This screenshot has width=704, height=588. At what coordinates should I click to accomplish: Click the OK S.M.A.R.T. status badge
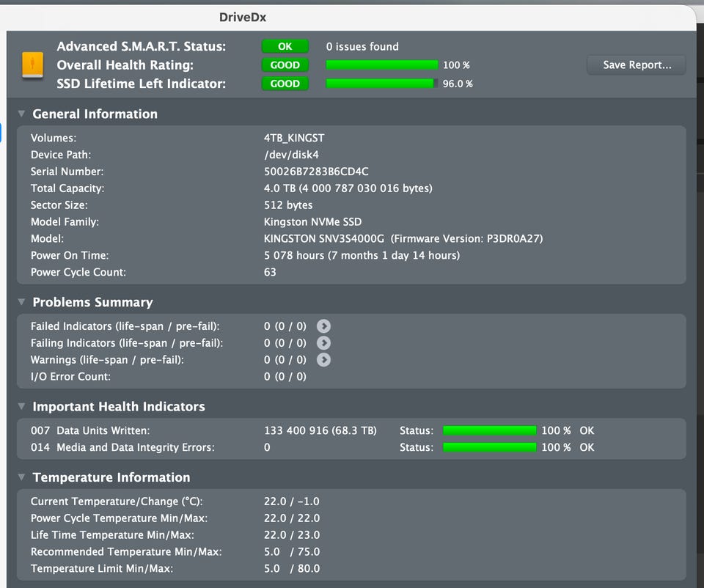[x=285, y=46]
